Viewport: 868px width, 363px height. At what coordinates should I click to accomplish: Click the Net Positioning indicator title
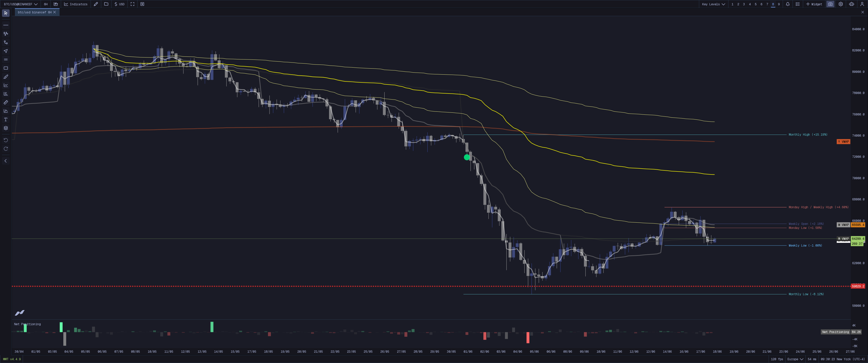click(x=27, y=324)
